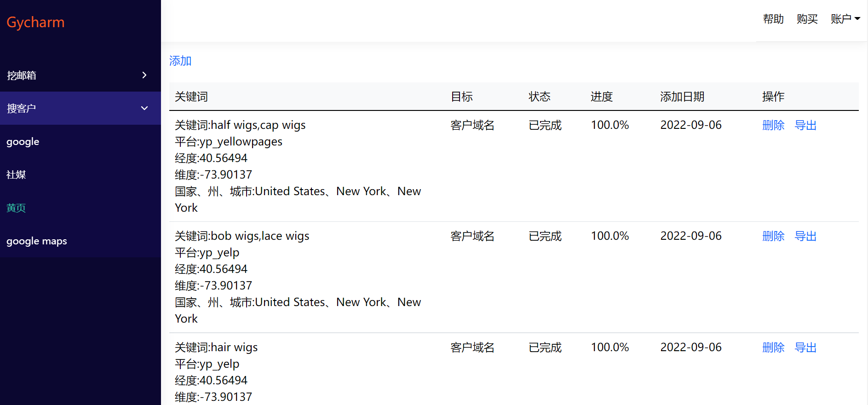This screenshot has height=405, width=868.
Task: Collapse the 搜客户 chevron arrow
Action: [x=144, y=108]
